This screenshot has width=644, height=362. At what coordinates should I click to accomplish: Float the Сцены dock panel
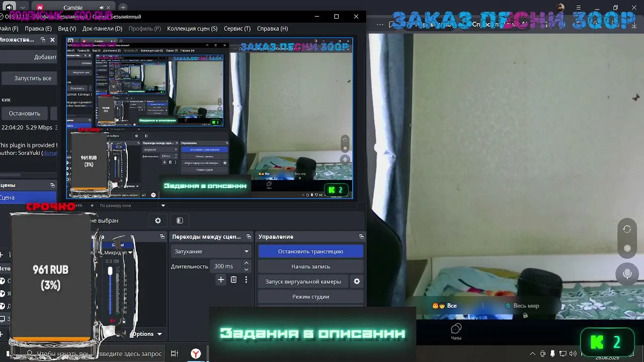point(52,185)
